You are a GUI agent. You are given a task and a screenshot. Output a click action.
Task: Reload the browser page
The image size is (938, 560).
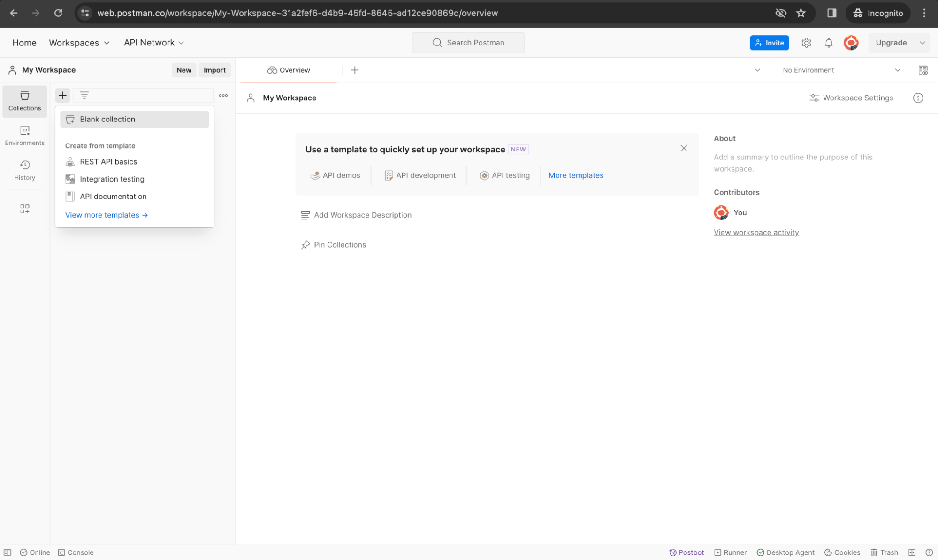(58, 13)
